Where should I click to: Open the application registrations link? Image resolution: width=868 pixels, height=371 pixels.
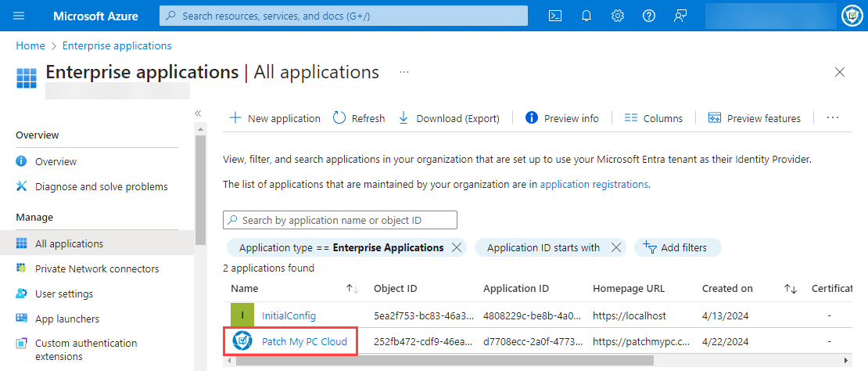[x=594, y=185]
